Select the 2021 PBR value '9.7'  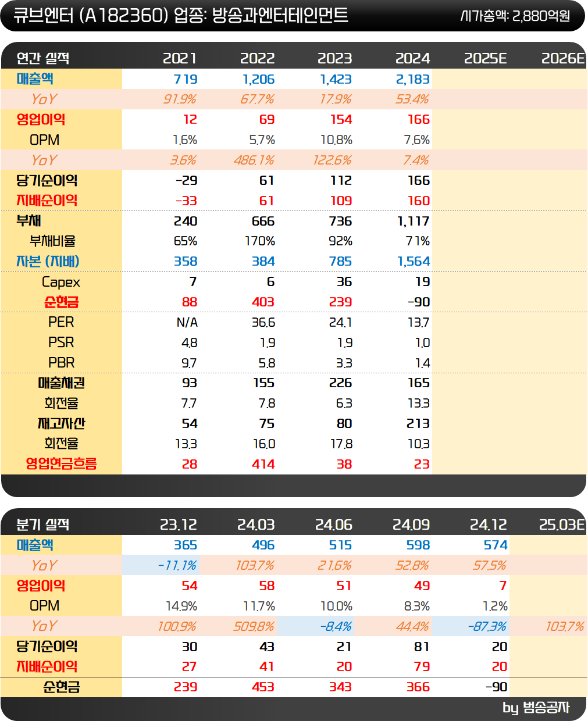(189, 363)
